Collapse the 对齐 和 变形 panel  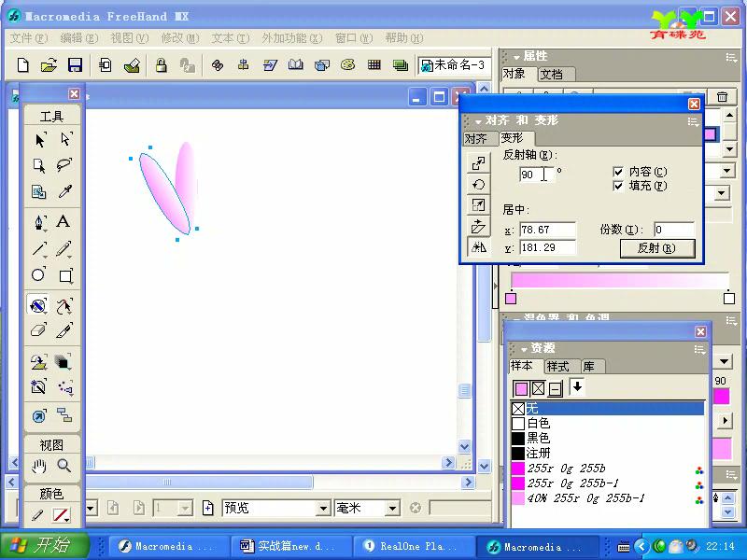pyautogui.click(x=478, y=122)
